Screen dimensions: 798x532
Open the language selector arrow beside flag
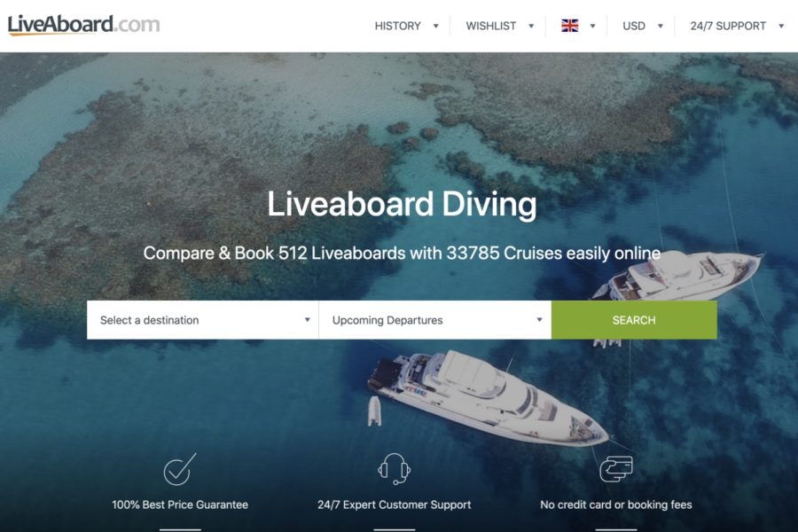point(592,26)
